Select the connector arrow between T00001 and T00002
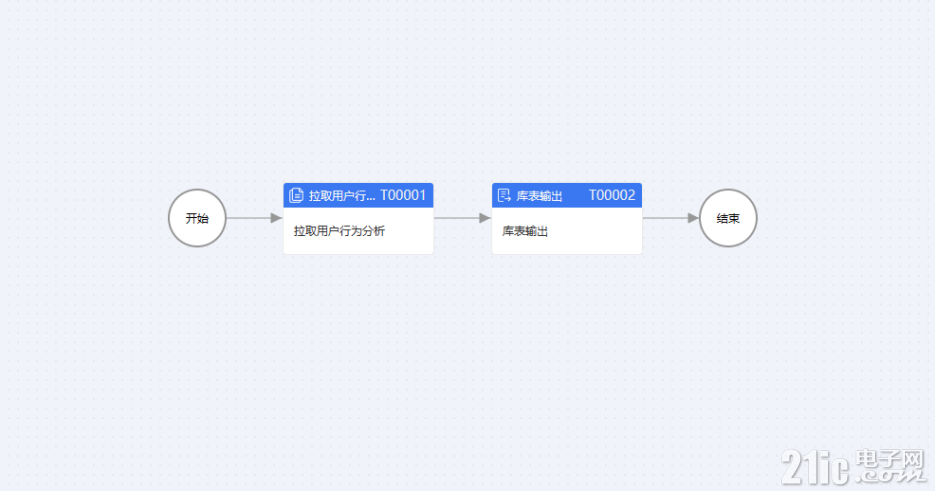The image size is (935, 492). 462,218
